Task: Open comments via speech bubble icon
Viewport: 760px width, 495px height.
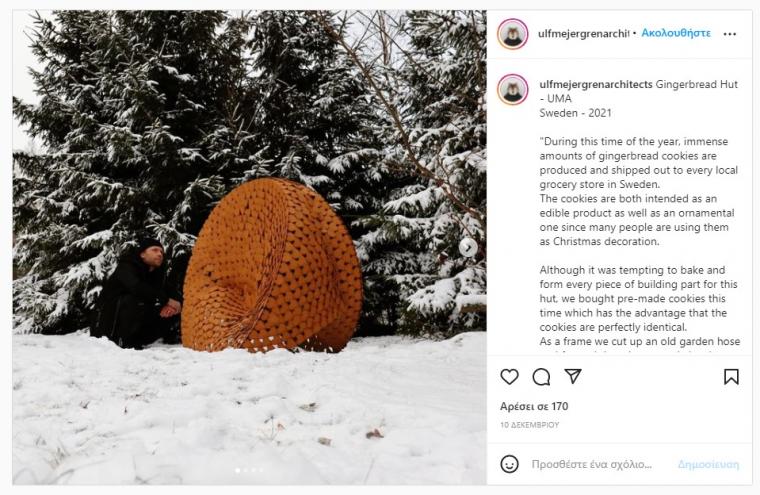Action: pyautogui.click(x=541, y=377)
